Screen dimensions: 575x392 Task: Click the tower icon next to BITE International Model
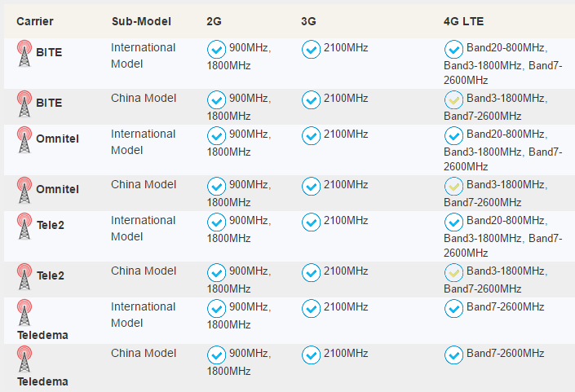tap(24, 54)
